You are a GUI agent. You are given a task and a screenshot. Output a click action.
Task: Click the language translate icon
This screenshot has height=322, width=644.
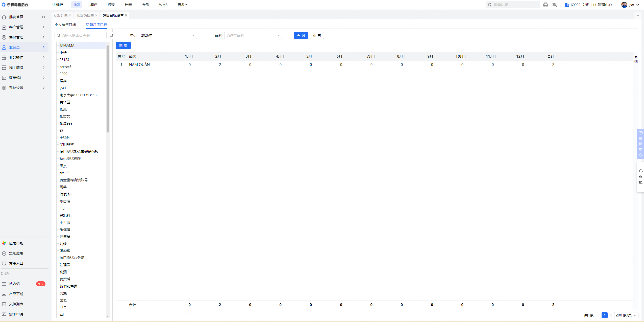click(554, 5)
